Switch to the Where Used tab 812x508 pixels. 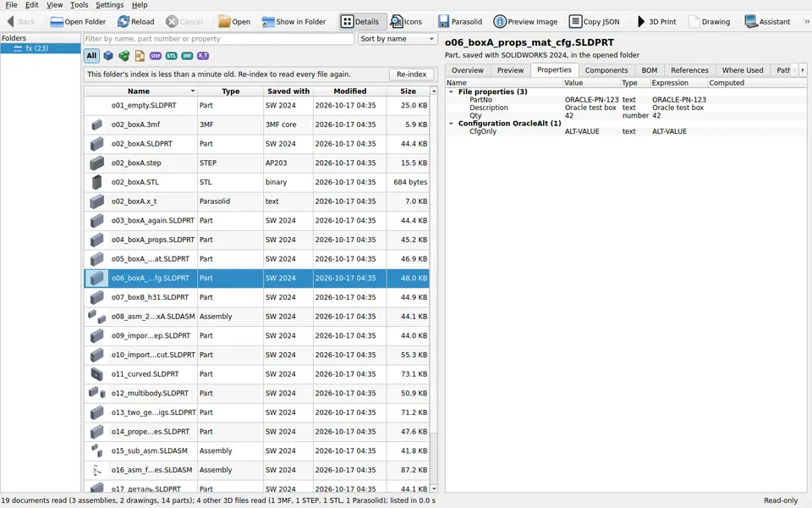tap(743, 70)
